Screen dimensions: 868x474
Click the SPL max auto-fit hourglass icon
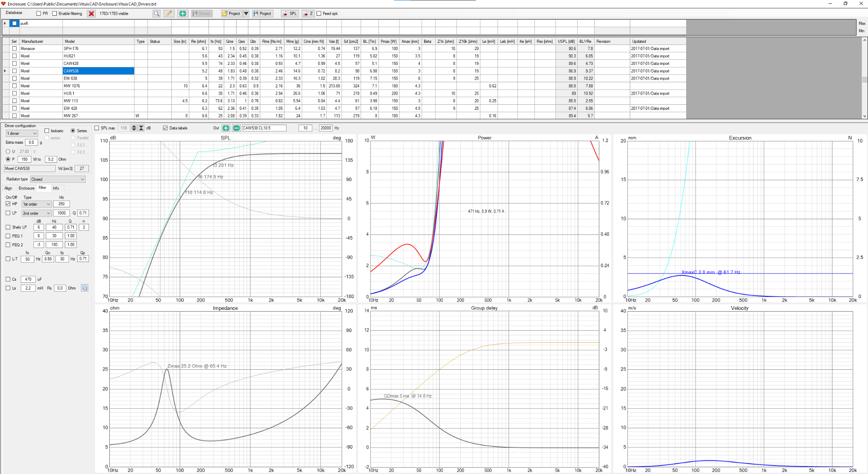(x=141, y=128)
